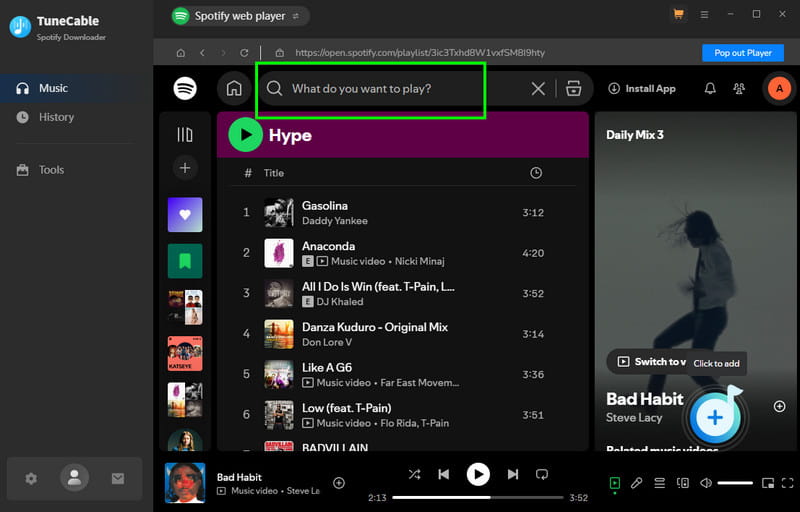The height and width of the screenshot is (512, 800).
Task: Open the play queue
Action: coord(659,483)
